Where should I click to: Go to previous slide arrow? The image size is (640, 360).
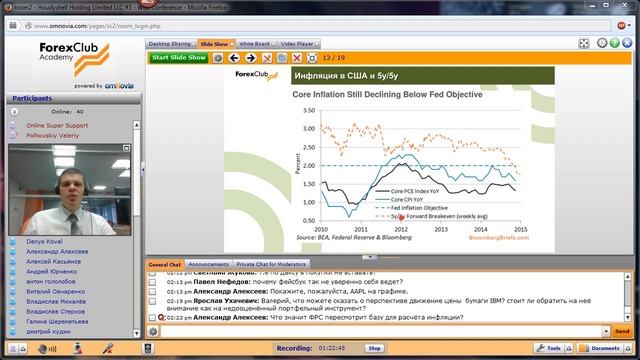click(x=234, y=58)
